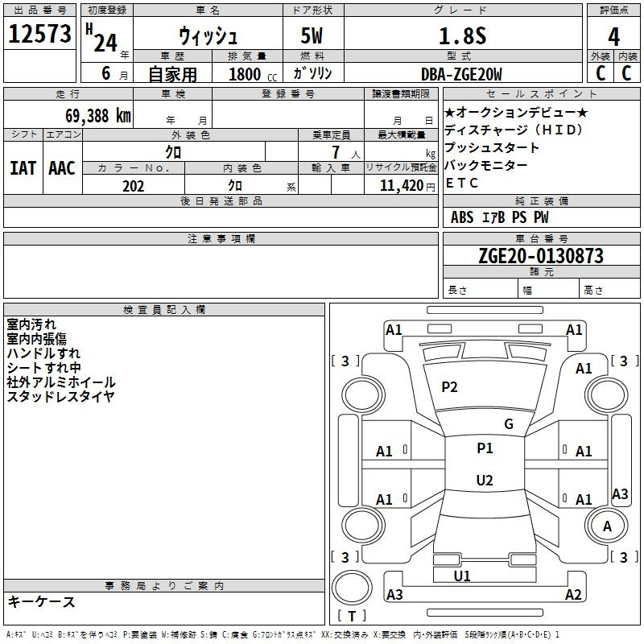
Task: Click the P1 mark on the roof
Action: [485, 448]
